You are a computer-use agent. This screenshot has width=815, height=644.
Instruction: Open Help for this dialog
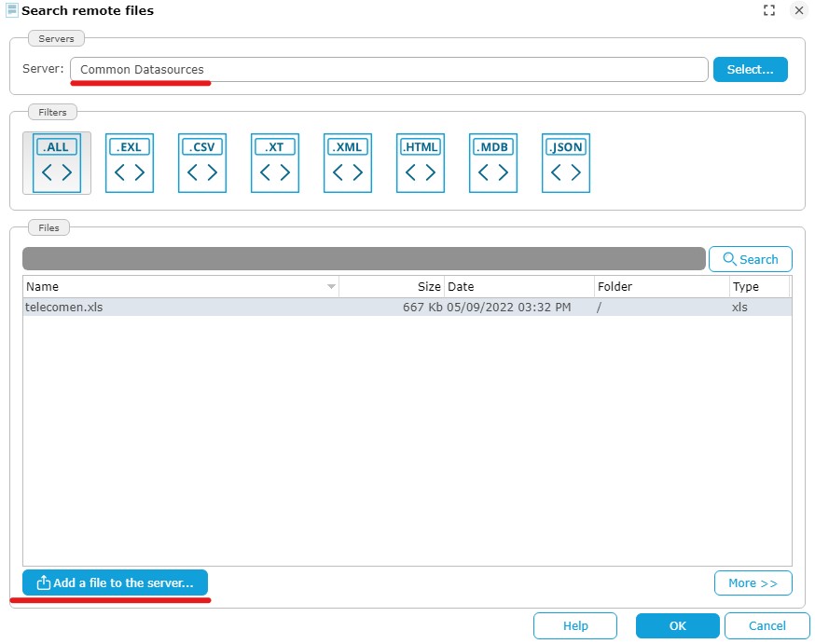click(x=575, y=625)
